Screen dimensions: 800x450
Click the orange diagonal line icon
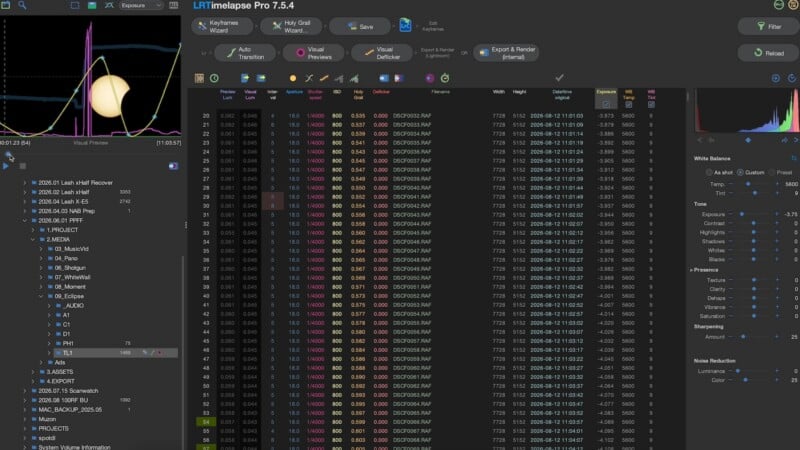[324, 78]
